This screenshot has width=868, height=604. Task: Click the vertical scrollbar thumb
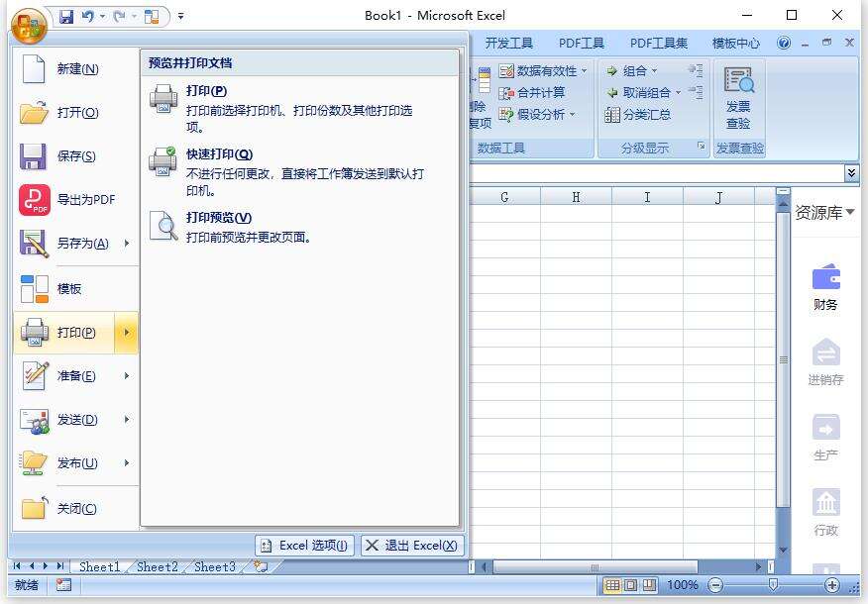tap(783, 359)
